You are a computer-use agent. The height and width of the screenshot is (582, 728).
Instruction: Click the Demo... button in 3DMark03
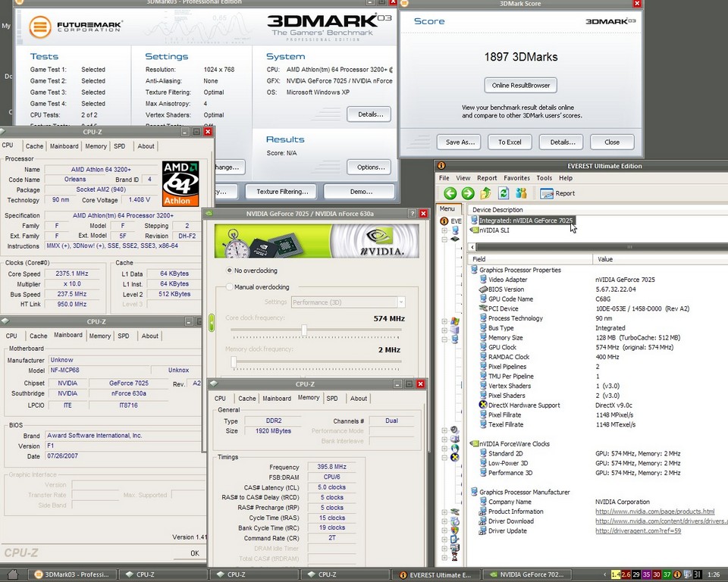pyautogui.click(x=361, y=191)
